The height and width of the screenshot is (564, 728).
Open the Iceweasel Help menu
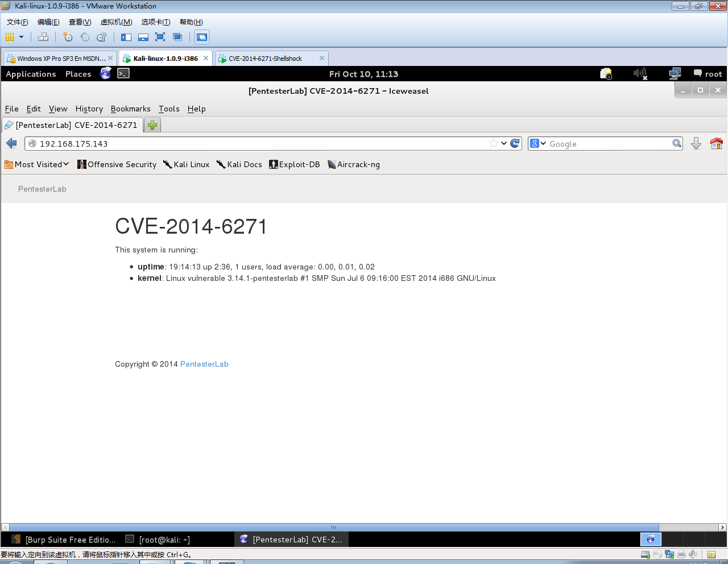point(197,109)
